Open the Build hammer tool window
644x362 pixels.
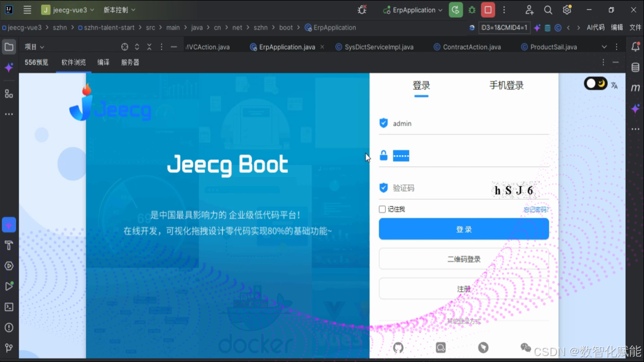tap(8, 246)
